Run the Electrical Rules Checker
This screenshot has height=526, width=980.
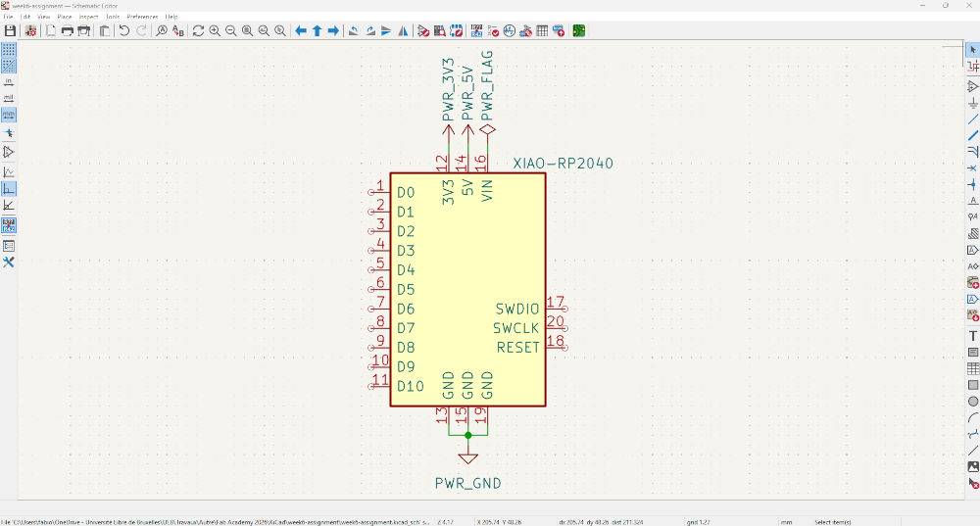point(493,30)
